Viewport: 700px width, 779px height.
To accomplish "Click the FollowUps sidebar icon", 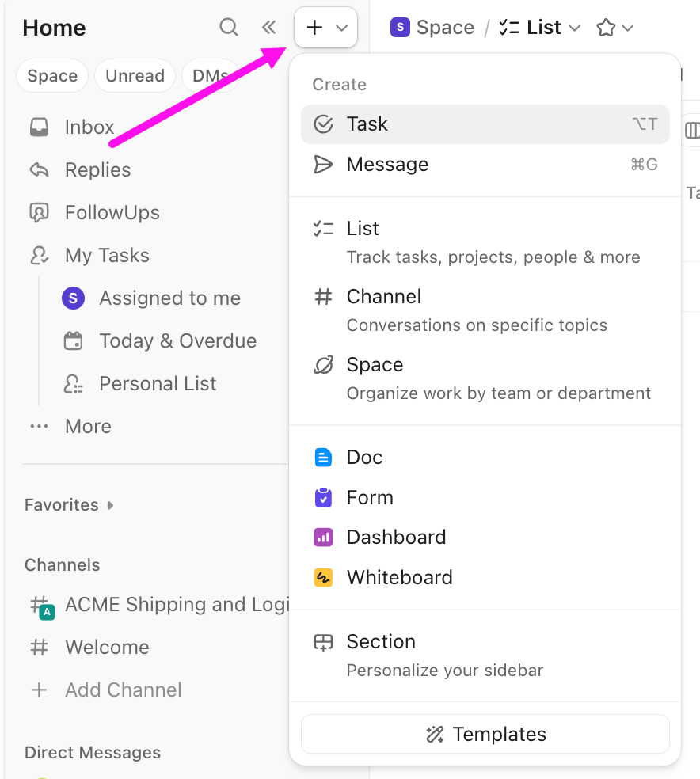I will [x=38, y=212].
